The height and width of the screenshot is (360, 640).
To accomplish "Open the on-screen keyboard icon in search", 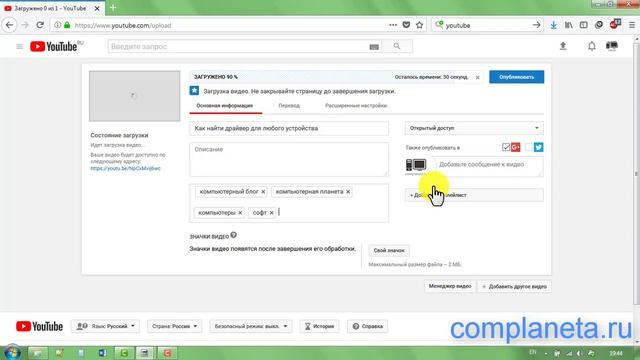I will [374, 47].
